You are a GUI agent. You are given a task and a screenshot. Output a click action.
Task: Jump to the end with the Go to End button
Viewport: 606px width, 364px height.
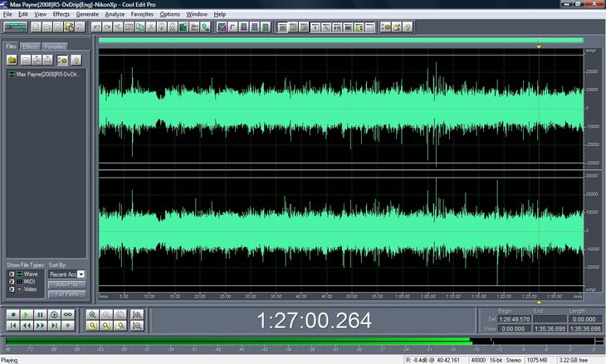coord(54,326)
